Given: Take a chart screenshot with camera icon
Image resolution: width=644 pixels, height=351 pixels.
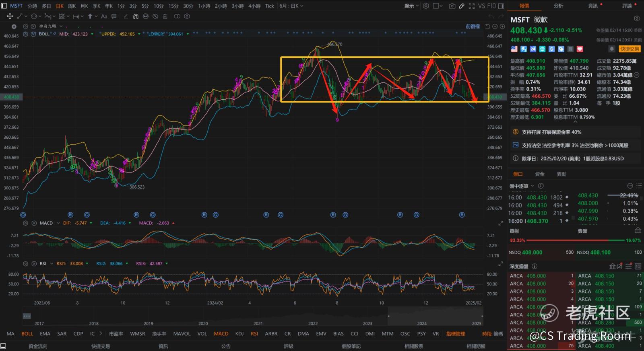Looking at the screenshot, I should (x=452, y=6).
